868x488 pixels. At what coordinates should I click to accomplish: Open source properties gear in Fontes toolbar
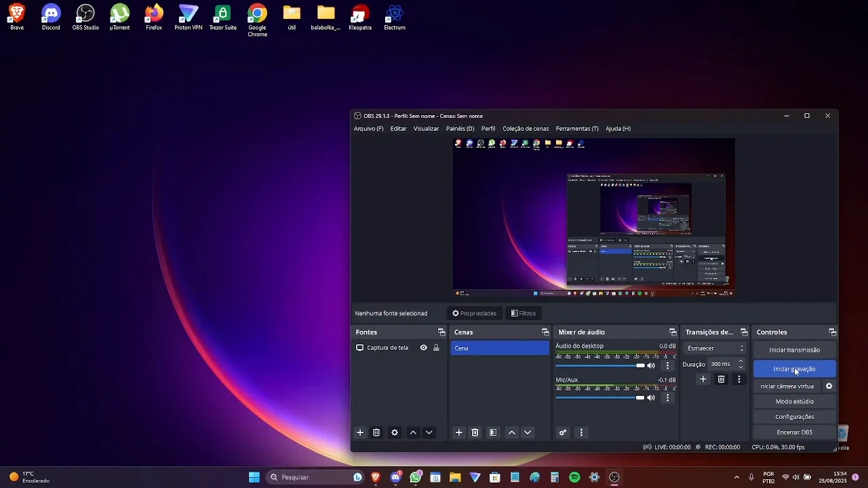(x=394, y=432)
